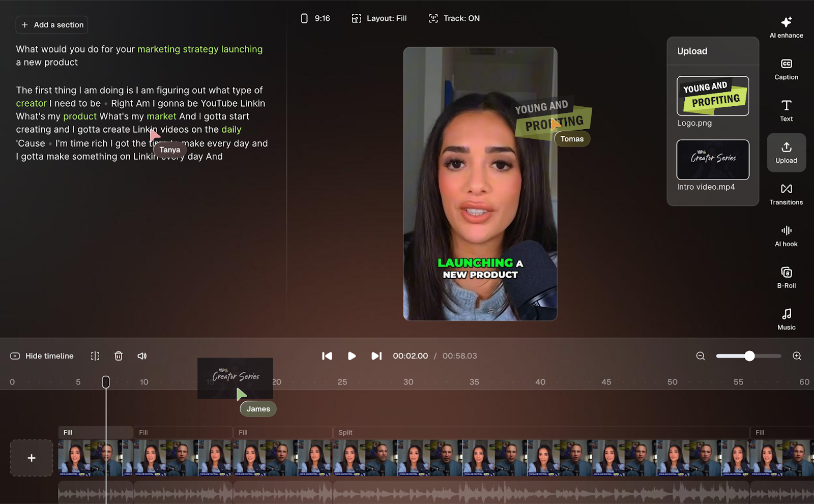Image resolution: width=814 pixels, height=504 pixels.
Task: Open the AI hook tool
Action: click(x=786, y=235)
